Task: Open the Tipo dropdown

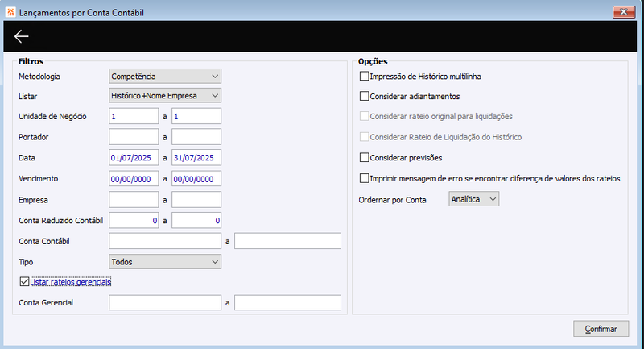Action: click(x=165, y=262)
